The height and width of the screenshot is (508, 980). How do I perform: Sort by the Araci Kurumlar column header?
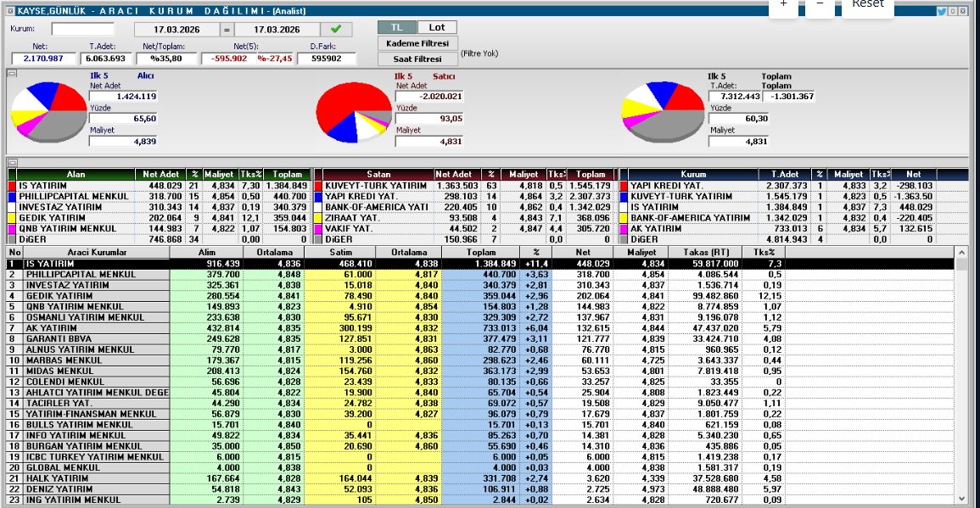point(97,252)
